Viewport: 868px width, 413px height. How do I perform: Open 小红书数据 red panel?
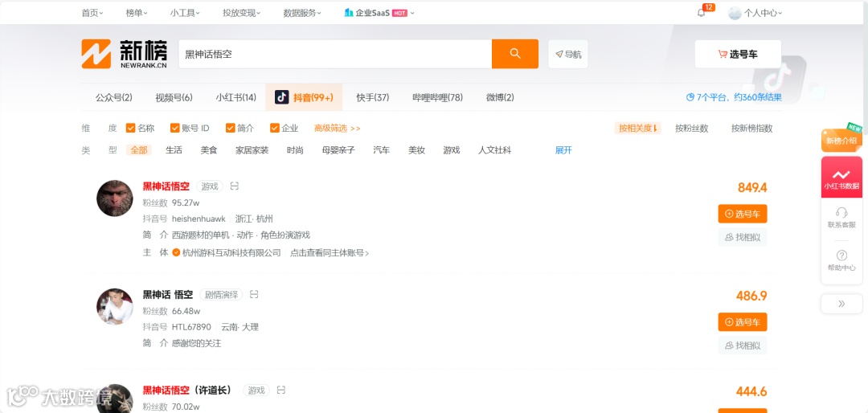point(841,177)
